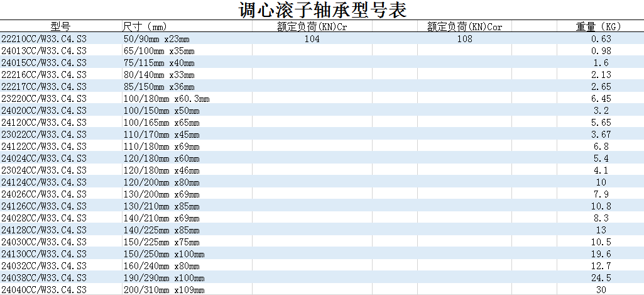Click size cell 120/200mm x80mm

click(161, 182)
